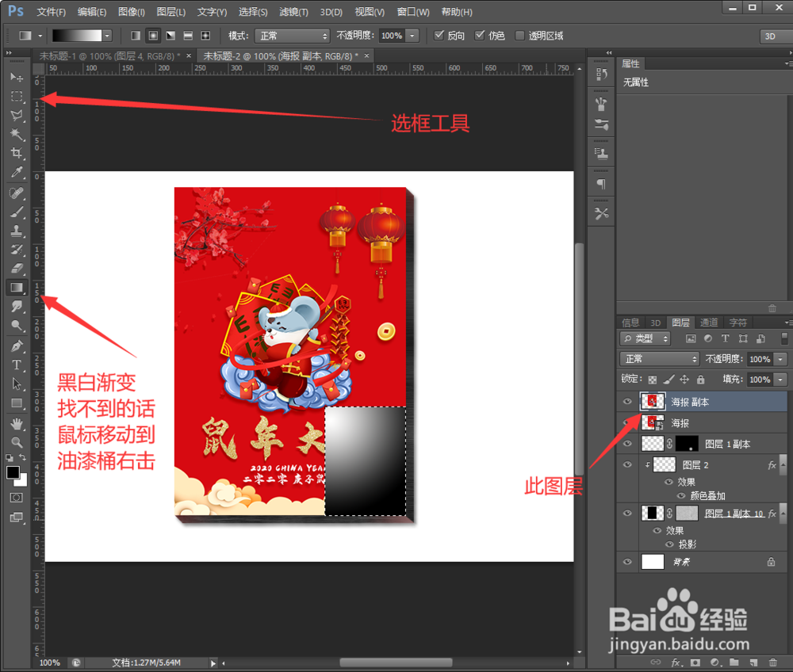Hide the 背景 layer
Screen dimensions: 793x672
point(627,561)
